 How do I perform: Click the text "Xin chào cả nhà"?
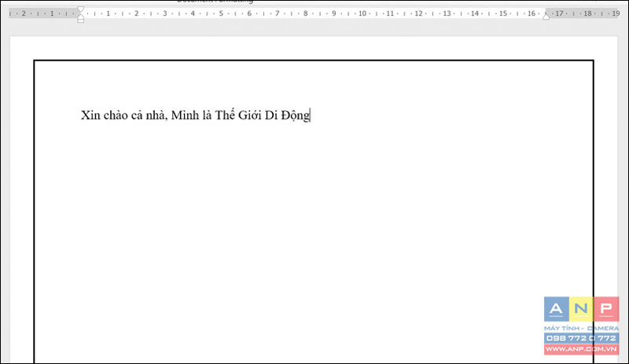pos(123,116)
